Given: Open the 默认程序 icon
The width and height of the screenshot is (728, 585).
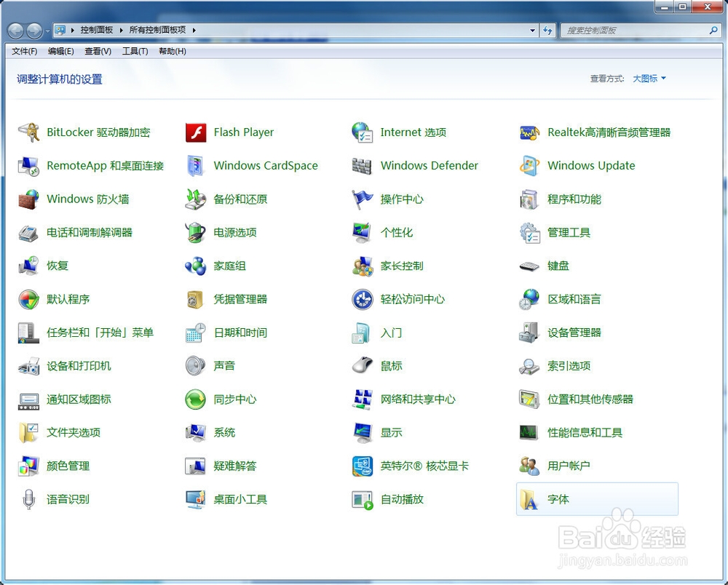Looking at the screenshot, I should tap(28, 300).
